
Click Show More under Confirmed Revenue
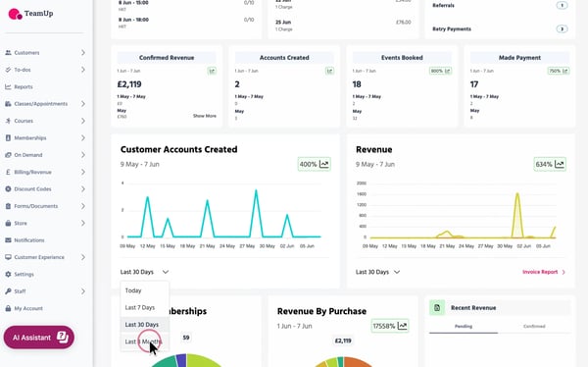[x=205, y=116]
